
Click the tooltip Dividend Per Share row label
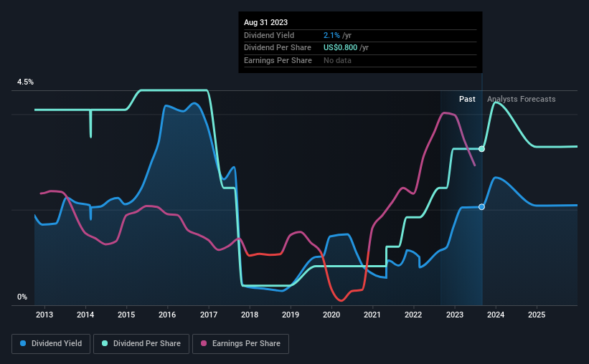tap(278, 48)
